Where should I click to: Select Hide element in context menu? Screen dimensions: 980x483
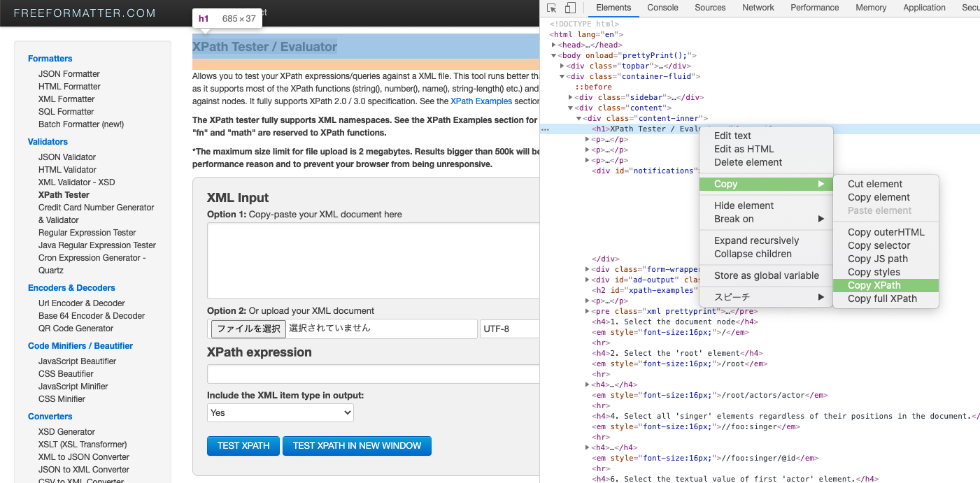click(x=767, y=206)
